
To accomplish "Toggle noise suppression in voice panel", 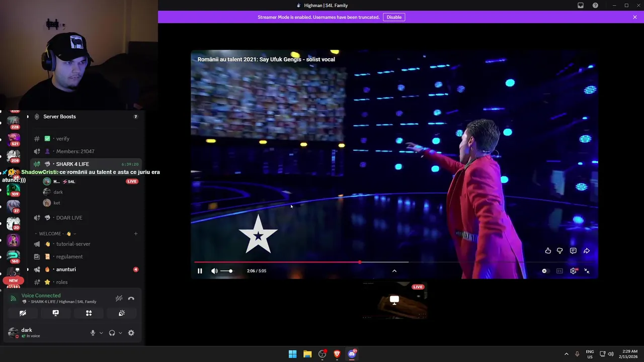I will coord(119,298).
